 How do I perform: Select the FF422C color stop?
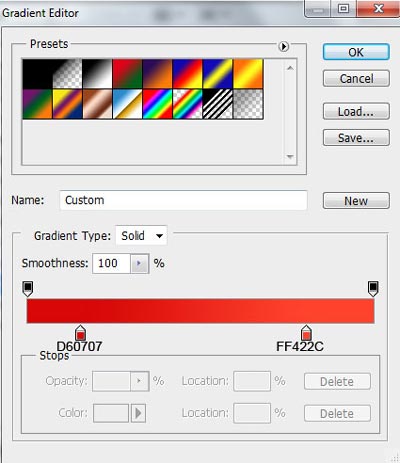(x=306, y=333)
